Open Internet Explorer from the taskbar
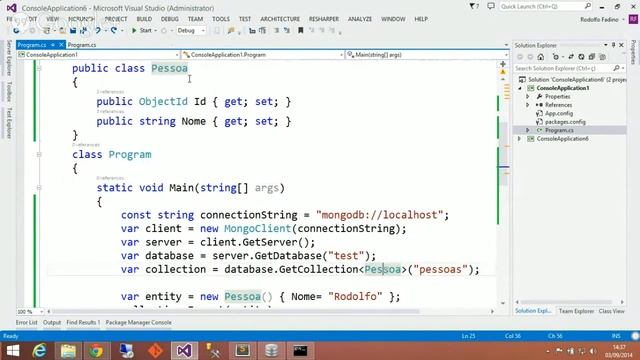640x360 pixels. click(40, 351)
